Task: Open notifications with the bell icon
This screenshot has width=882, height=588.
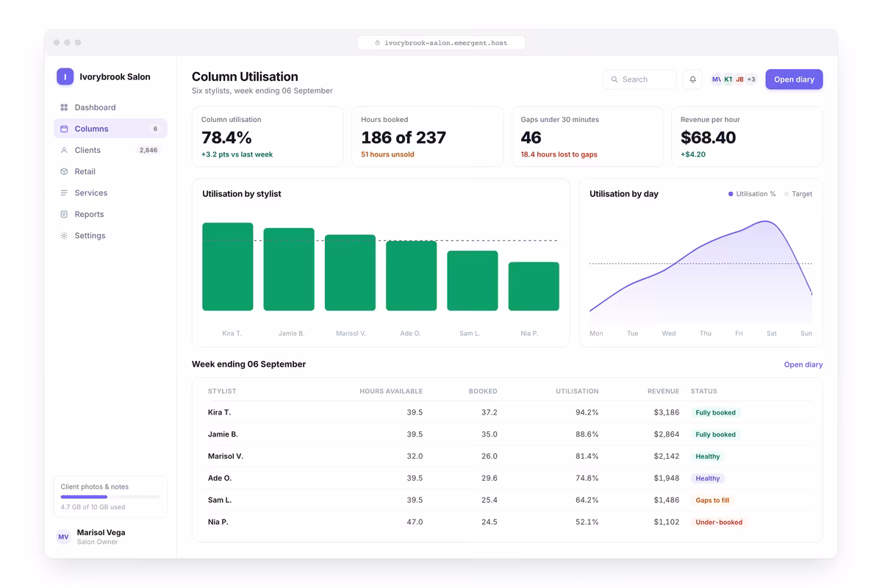Action: (x=692, y=79)
